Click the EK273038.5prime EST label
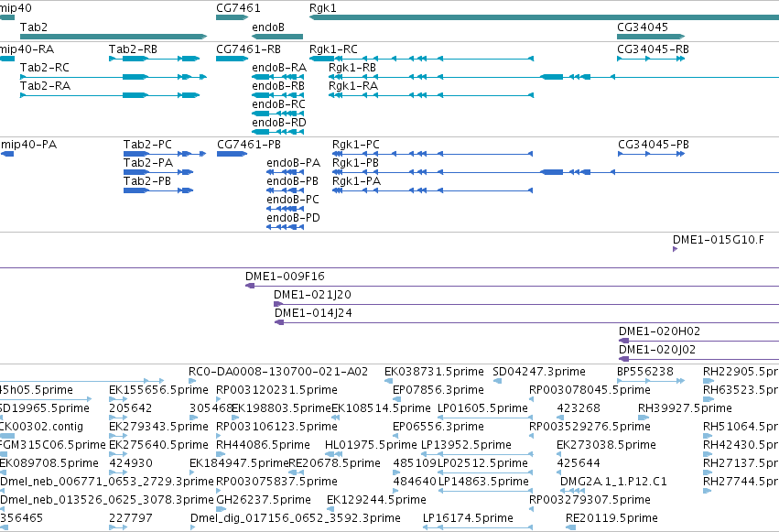 [606, 445]
